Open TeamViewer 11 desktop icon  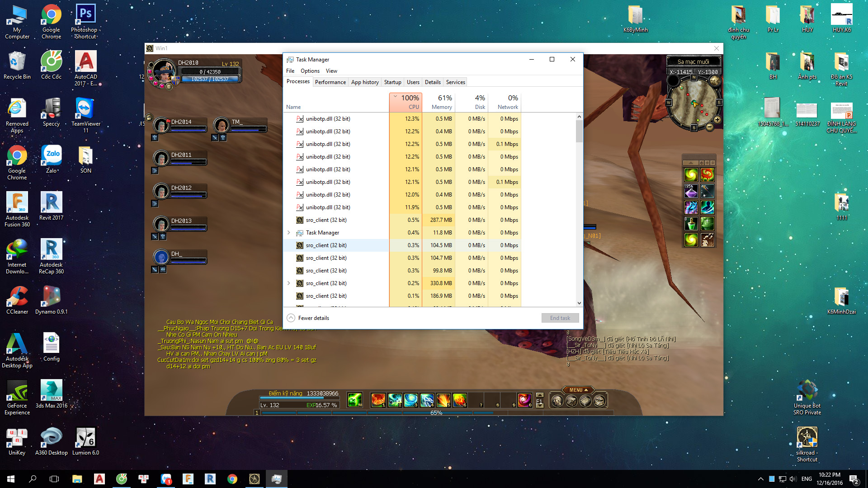[x=85, y=116]
